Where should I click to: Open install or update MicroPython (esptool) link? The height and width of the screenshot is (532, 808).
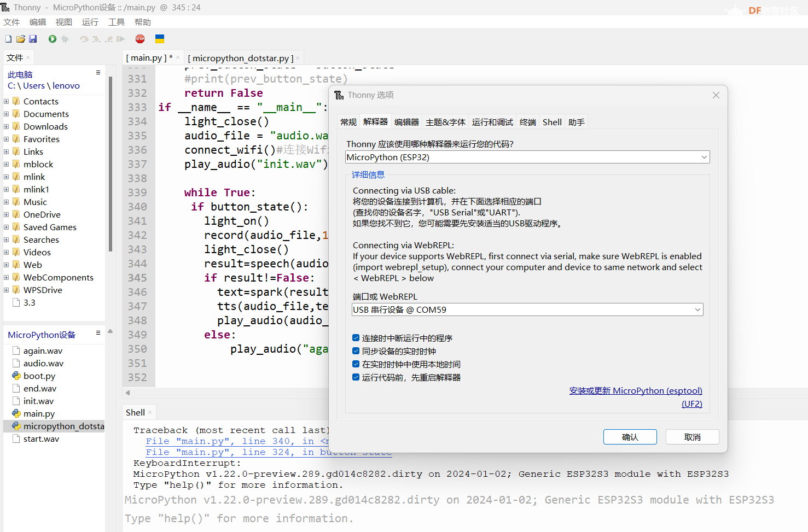636,390
